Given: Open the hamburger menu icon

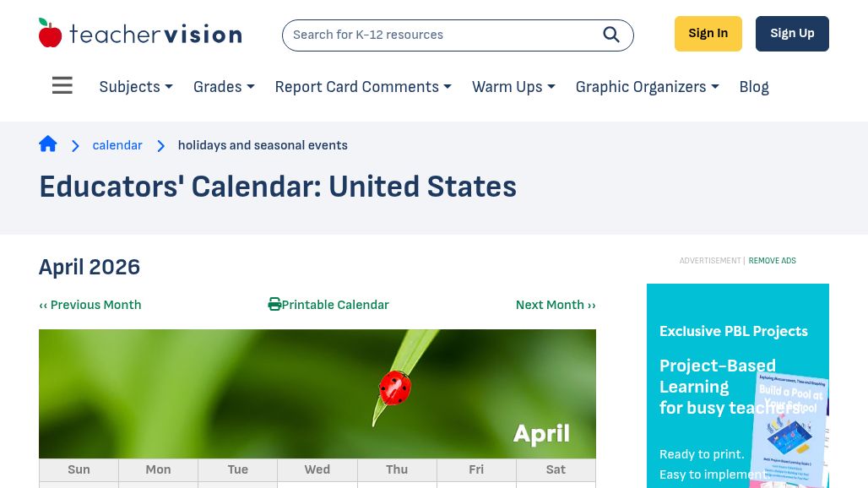Looking at the screenshot, I should [x=62, y=86].
